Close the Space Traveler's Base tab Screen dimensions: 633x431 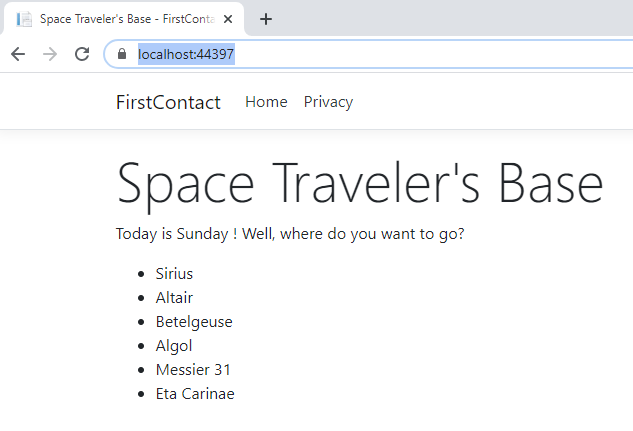coord(228,19)
